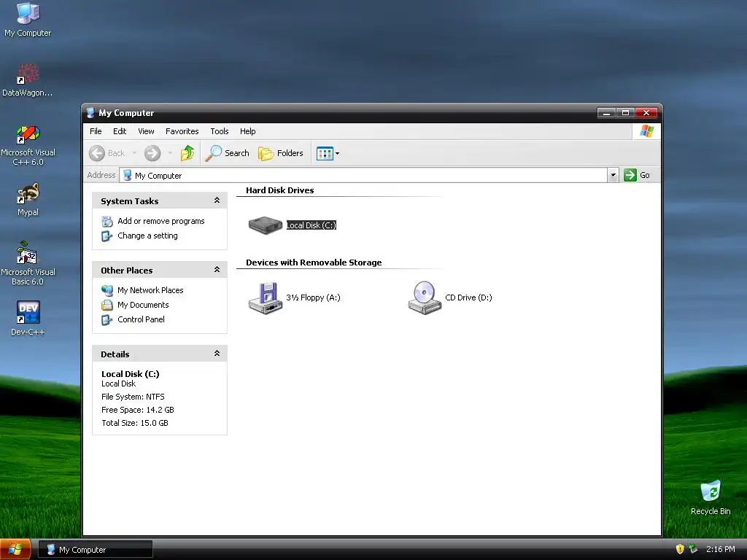The image size is (747, 560).
Task: Click My Computer taskbar button
Action: 96,550
